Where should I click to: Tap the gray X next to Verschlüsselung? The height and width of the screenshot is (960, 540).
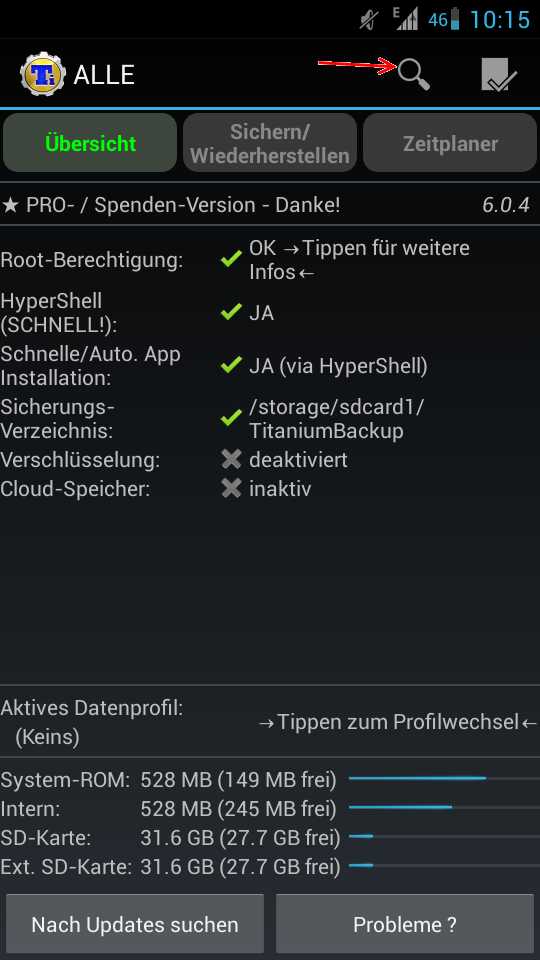(x=231, y=459)
